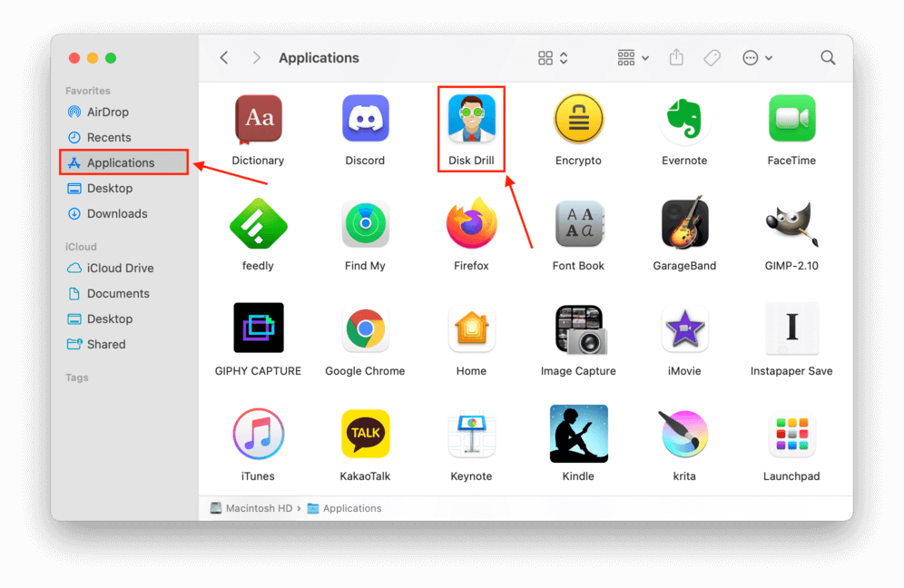Open the group-by dropdown
The height and width of the screenshot is (588, 904).
point(633,58)
